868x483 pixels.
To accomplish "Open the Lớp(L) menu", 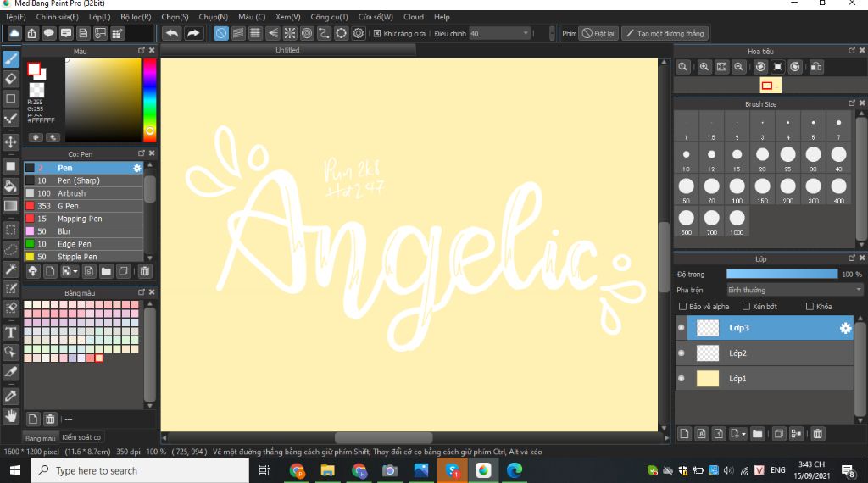I will (x=100, y=17).
